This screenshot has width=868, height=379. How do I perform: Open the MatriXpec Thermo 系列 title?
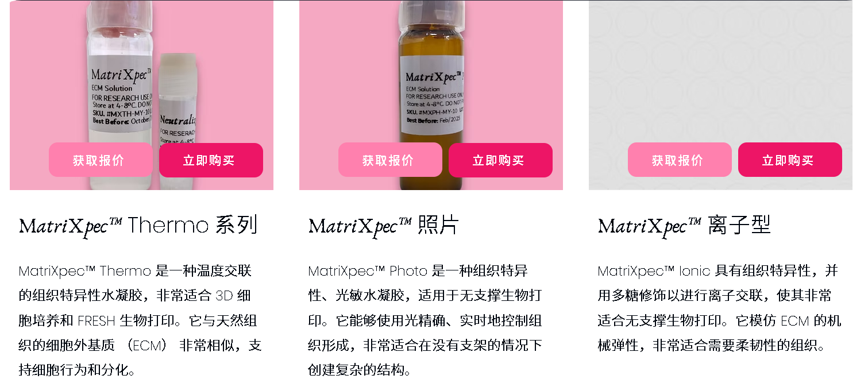138,225
